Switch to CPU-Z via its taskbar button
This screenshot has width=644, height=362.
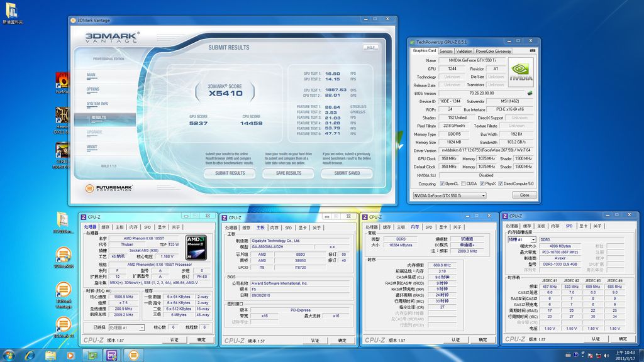click(x=112, y=355)
